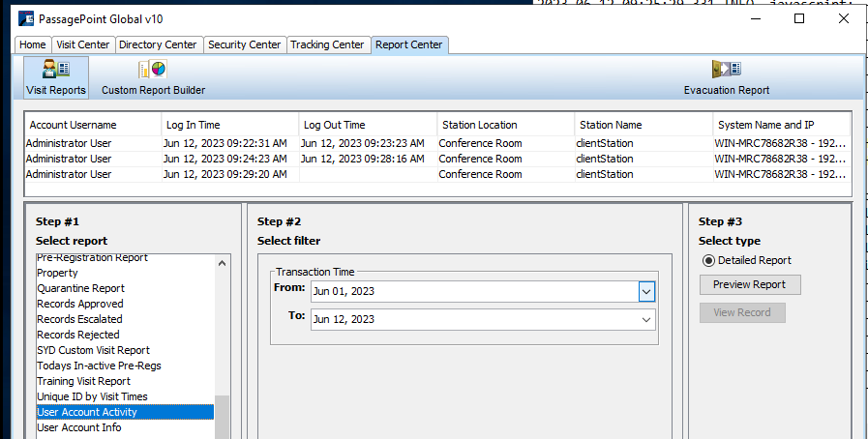868x439 pixels.
Task: Switch to the Visit Center tab
Action: pos(82,44)
